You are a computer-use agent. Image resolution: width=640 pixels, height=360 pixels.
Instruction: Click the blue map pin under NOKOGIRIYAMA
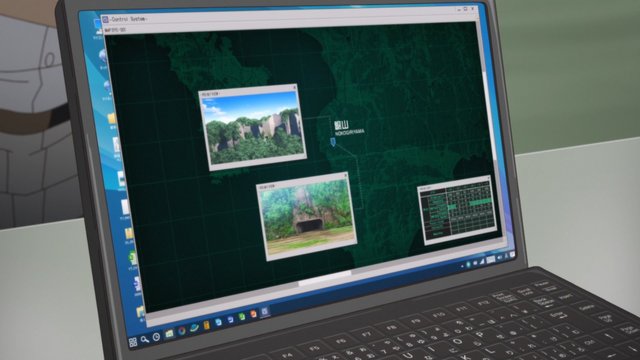click(333, 142)
